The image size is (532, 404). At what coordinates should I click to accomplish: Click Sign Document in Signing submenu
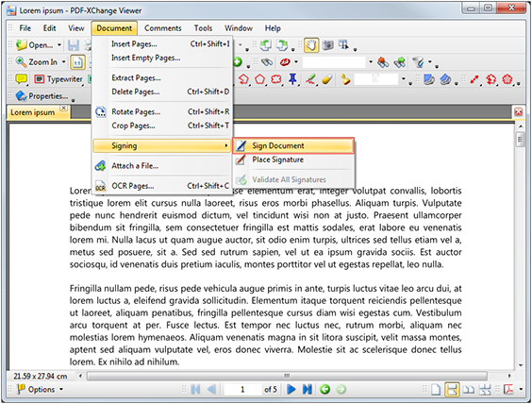tap(293, 145)
